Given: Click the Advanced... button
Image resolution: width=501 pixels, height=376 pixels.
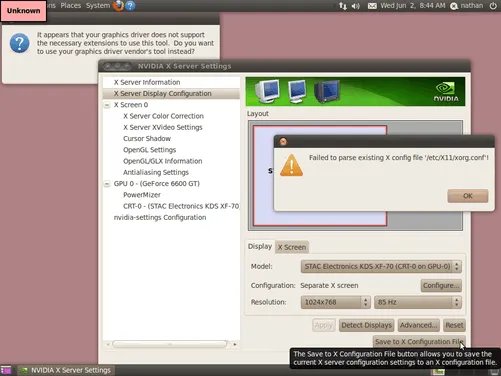Looking at the screenshot, I should [418, 325].
